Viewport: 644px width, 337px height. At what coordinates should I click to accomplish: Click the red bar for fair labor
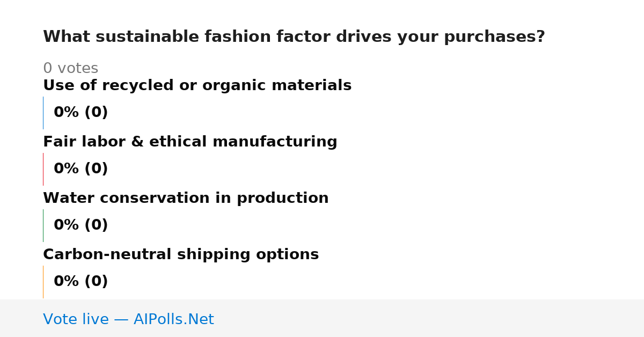click(43, 169)
